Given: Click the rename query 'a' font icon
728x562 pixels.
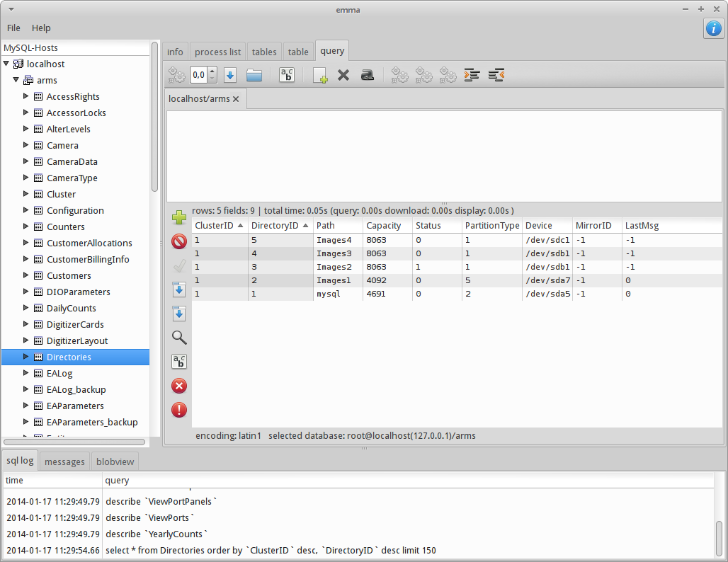Looking at the screenshot, I should tap(368, 75).
